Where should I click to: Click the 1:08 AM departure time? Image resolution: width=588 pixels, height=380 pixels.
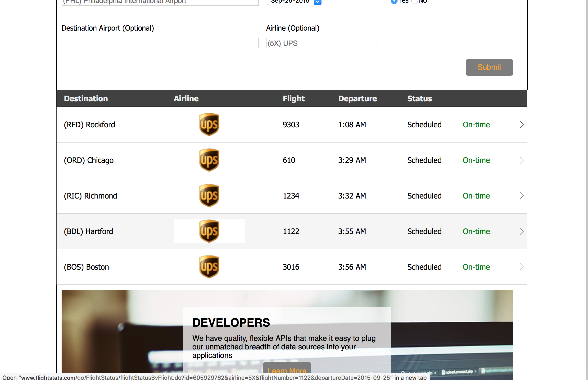tap(352, 125)
